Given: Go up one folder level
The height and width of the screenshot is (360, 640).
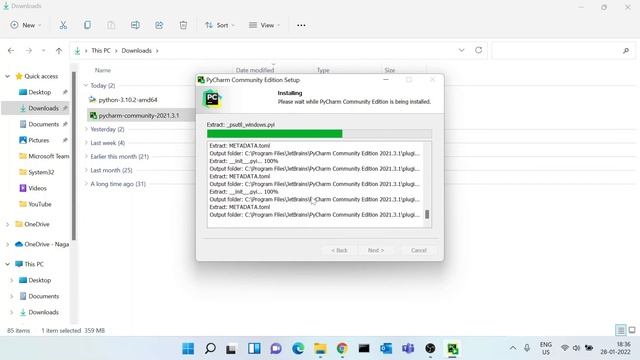Looking at the screenshot, I should (59, 51).
